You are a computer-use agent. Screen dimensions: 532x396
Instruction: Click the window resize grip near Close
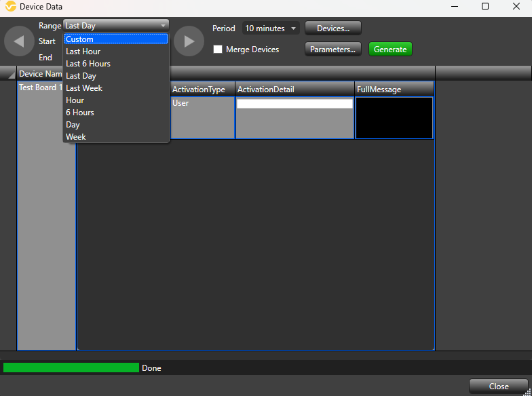[527, 392]
